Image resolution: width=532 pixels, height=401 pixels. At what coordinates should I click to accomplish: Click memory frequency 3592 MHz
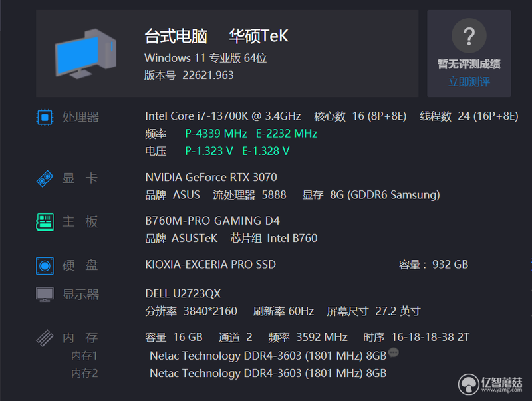pos(322,337)
